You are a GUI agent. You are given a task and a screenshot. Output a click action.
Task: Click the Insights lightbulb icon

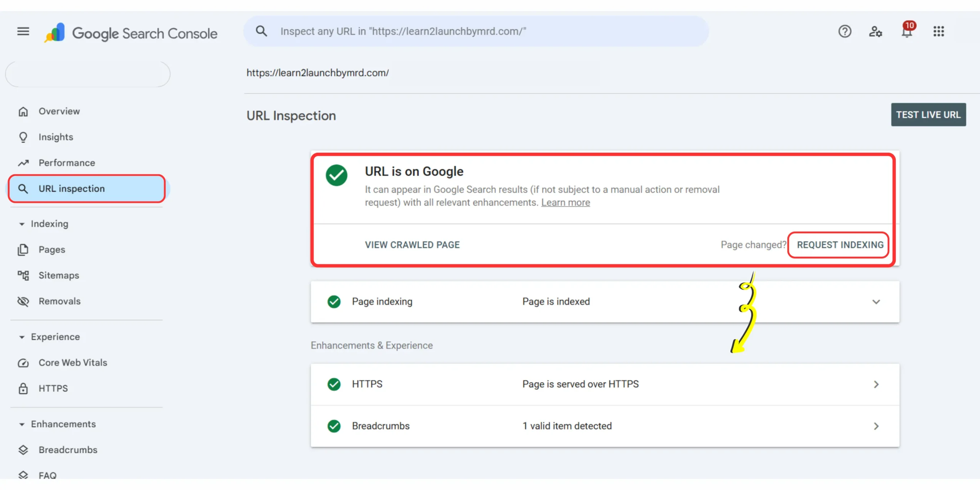click(x=23, y=137)
